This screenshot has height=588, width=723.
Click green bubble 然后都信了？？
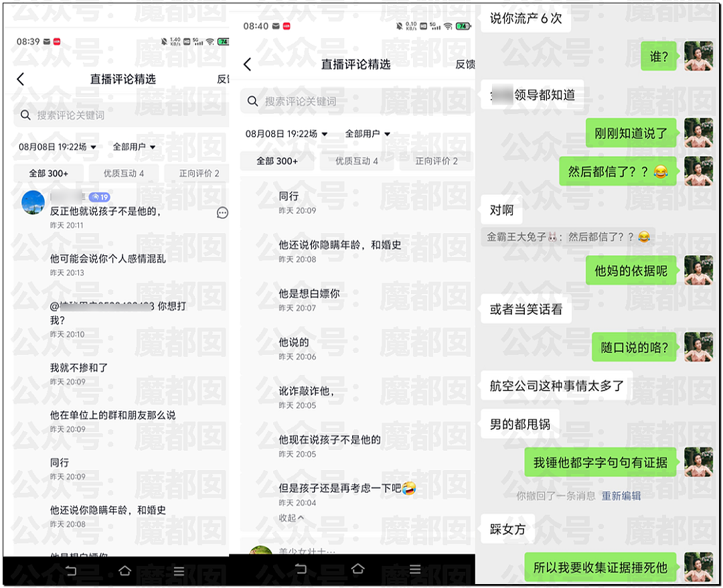click(x=618, y=171)
